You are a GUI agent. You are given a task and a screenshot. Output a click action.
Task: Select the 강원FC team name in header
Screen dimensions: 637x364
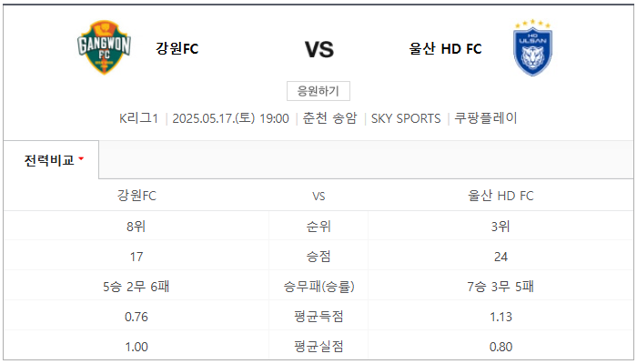pos(177,49)
